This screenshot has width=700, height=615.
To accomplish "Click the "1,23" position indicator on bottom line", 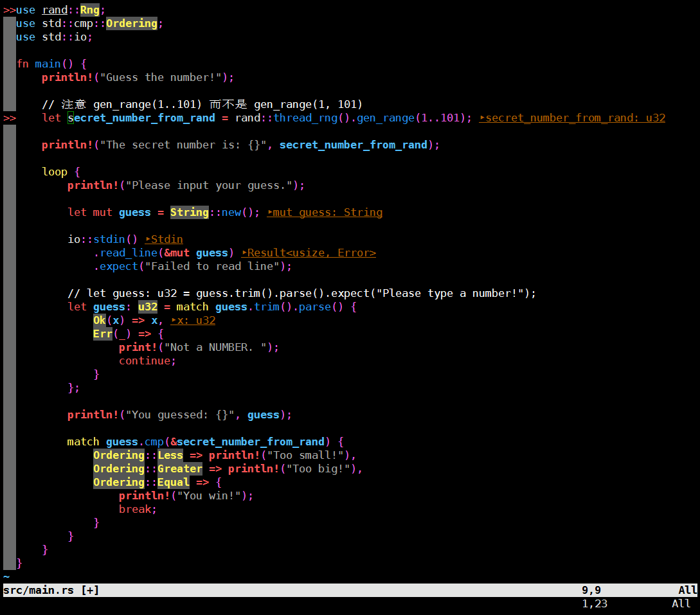I will [x=595, y=603].
